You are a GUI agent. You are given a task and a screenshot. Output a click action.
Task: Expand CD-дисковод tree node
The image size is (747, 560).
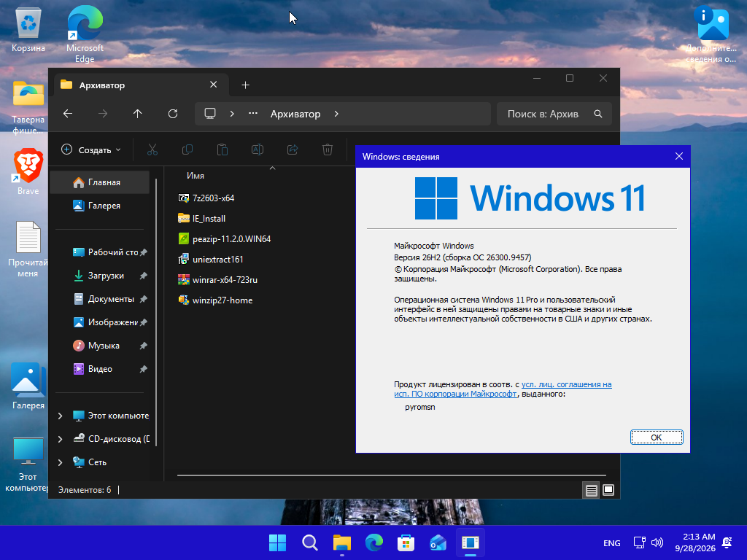(60, 439)
